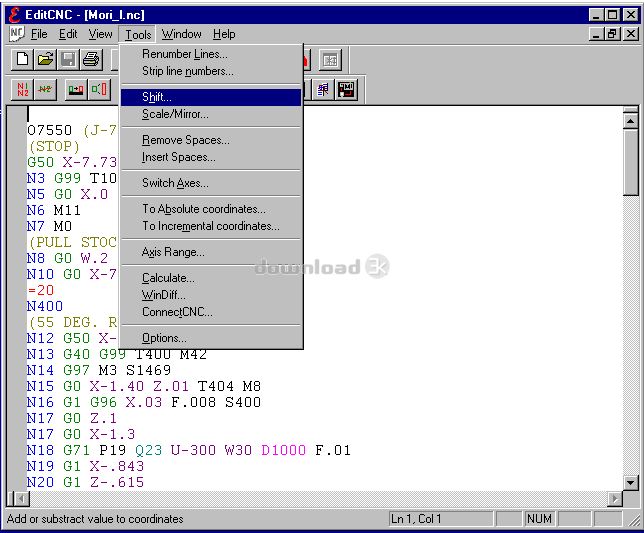Open the File menu
Image resolution: width=644 pixels, height=533 pixels.
[x=39, y=34]
